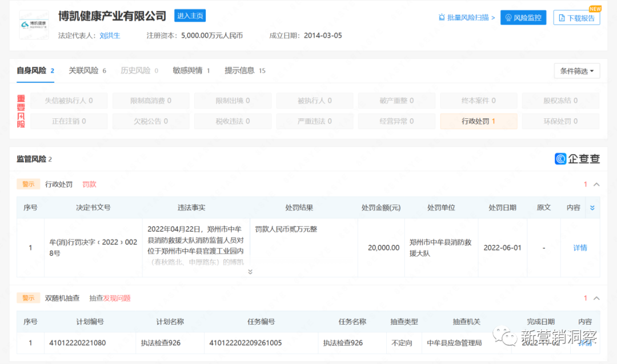Click 中牟县应急管理局 cell
Viewport: 617px width, 364px height.
coord(455,343)
